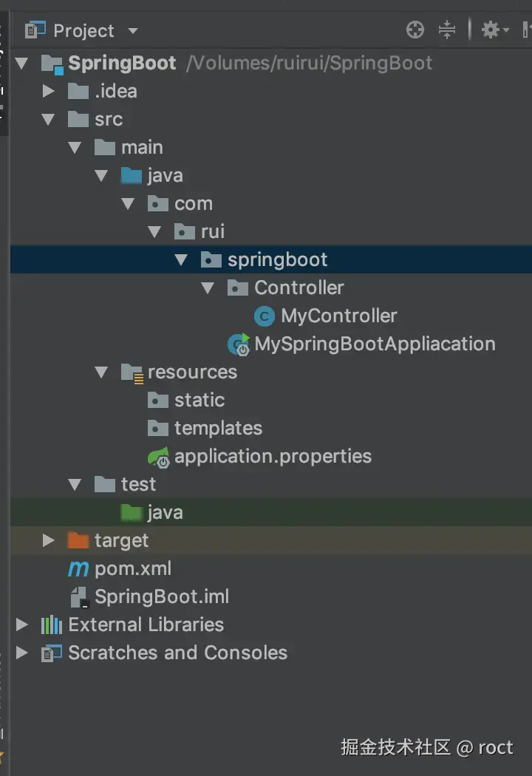Image resolution: width=532 pixels, height=776 pixels.
Task: Click the MySpringBootAppliacation runnable class icon
Action: (239, 344)
